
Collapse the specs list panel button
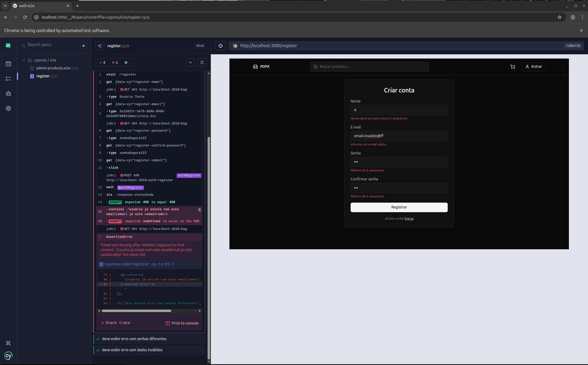coord(100,46)
